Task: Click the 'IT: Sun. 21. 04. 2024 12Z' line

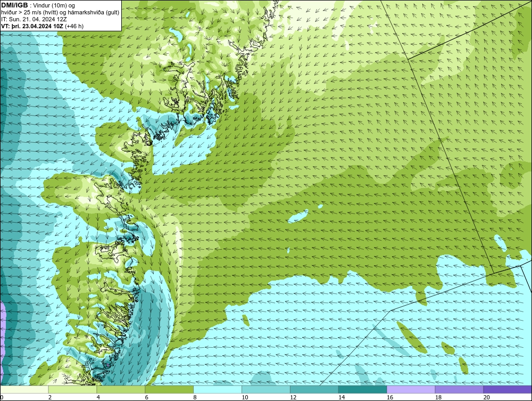Action: [x=34, y=19]
